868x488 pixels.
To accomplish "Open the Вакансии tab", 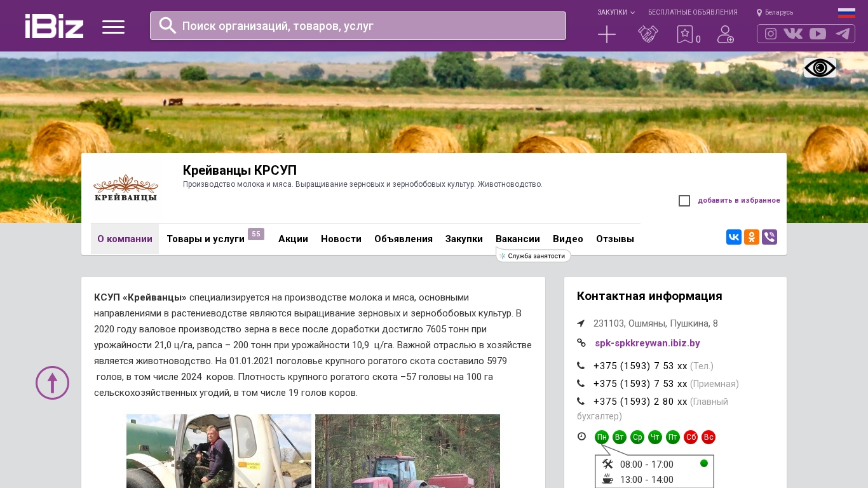I will point(518,239).
